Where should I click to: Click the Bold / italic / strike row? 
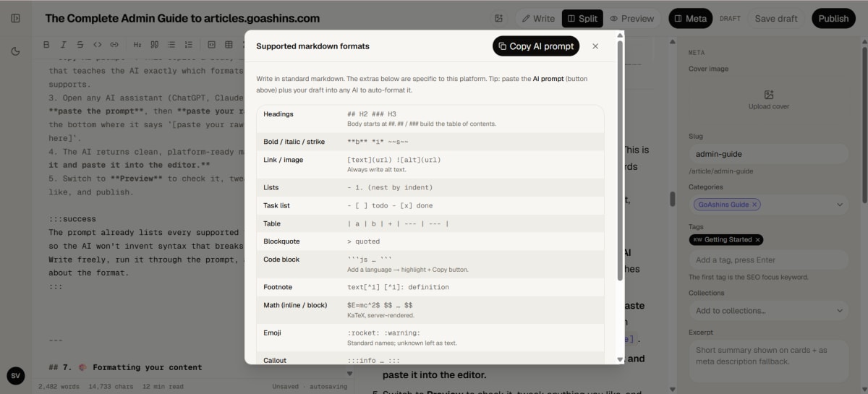(430, 142)
